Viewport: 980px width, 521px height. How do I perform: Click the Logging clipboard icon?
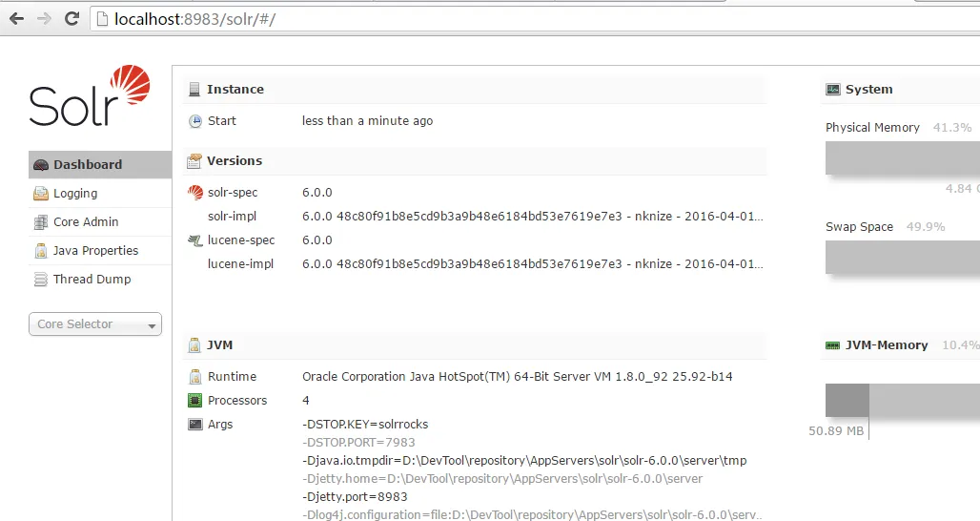pos(41,194)
